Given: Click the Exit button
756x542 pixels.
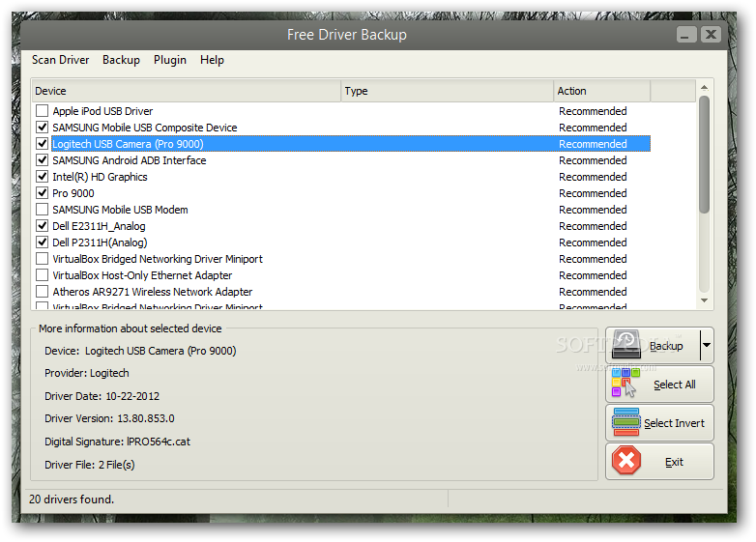Looking at the screenshot, I should coord(659,461).
